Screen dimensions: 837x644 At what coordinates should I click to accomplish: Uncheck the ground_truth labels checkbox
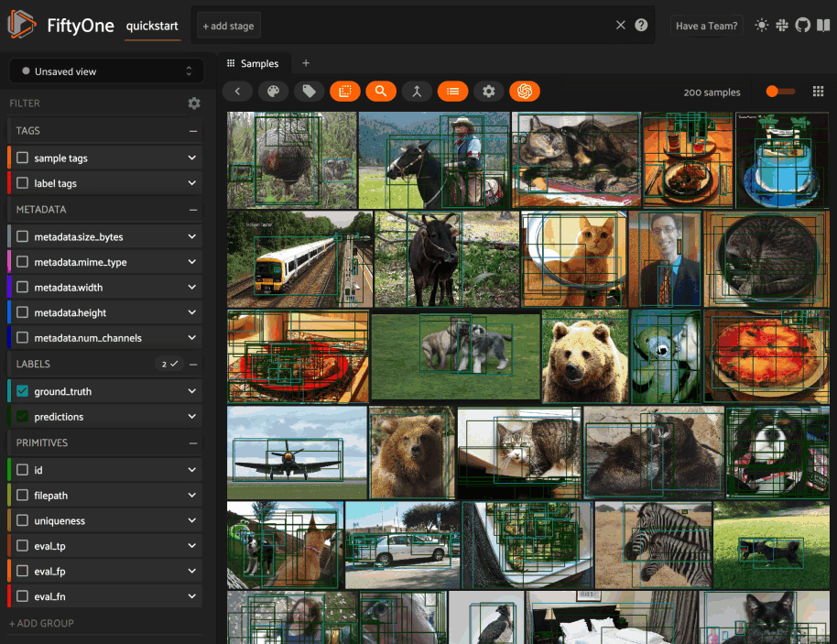22,391
